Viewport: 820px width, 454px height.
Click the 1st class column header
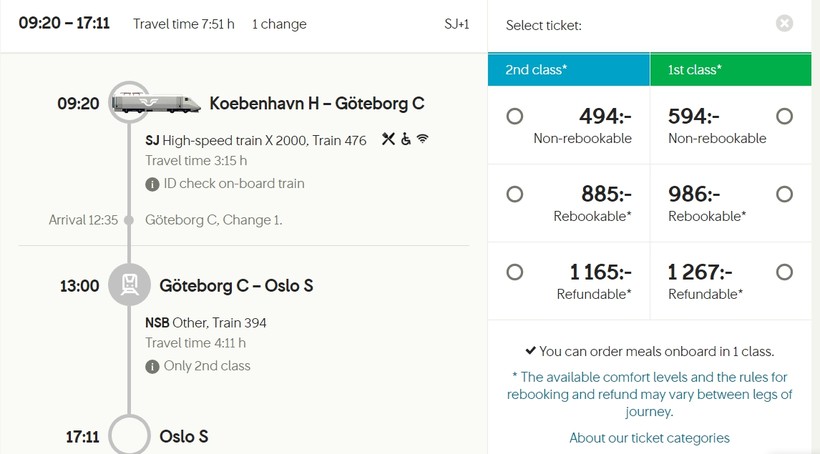pos(731,70)
